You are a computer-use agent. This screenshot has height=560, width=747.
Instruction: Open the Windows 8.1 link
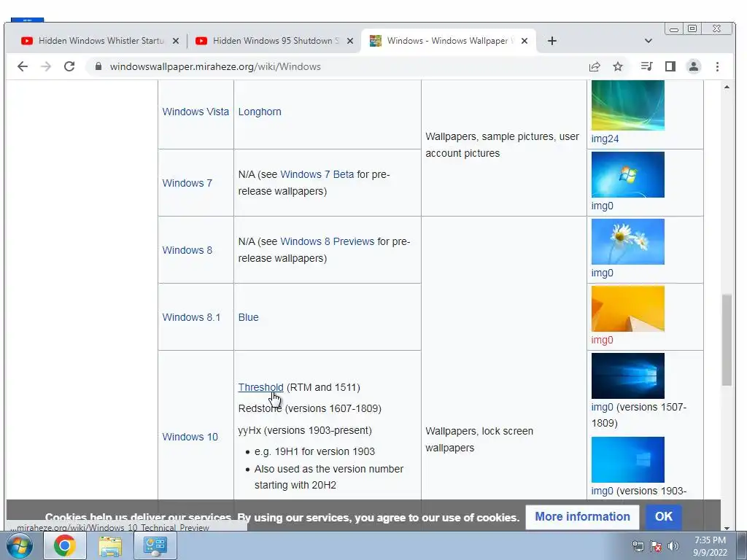click(191, 317)
